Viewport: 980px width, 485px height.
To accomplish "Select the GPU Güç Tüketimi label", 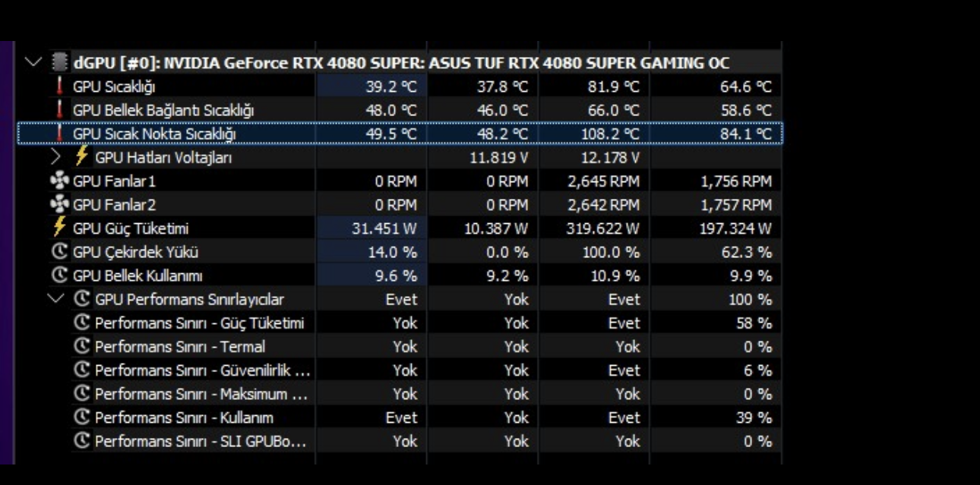I will point(131,228).
